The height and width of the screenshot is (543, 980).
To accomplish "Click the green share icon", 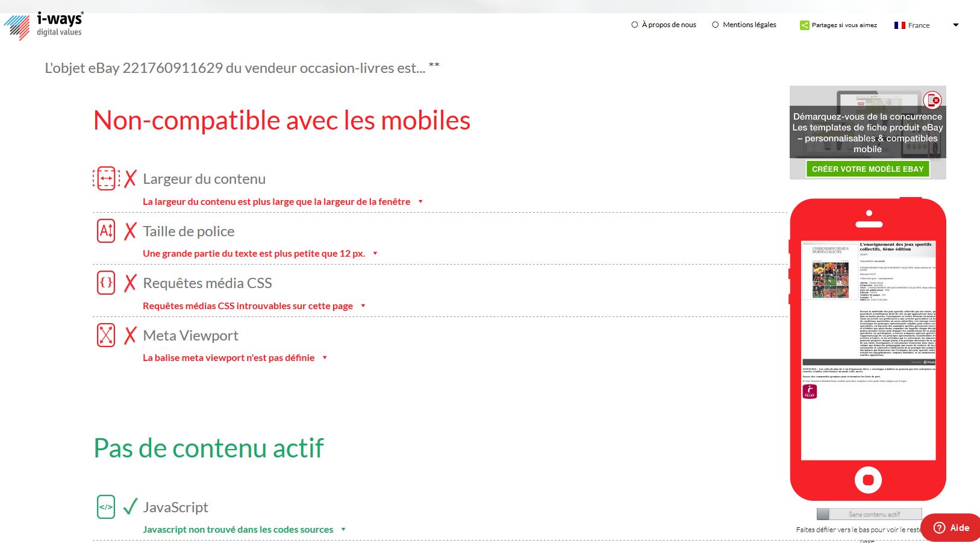I will tap(804, 25).
